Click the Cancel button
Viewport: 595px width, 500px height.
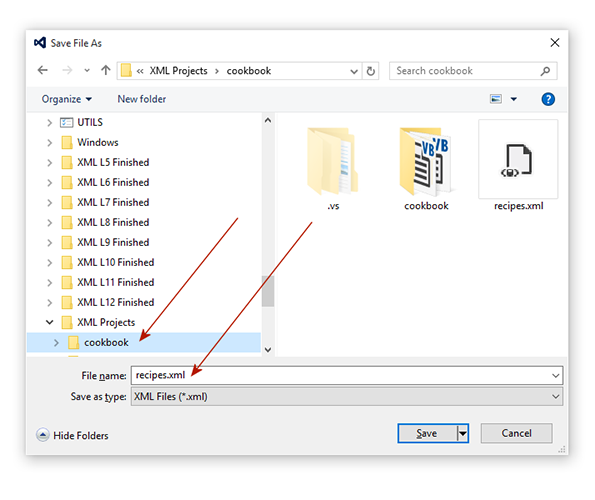[516, 433]
